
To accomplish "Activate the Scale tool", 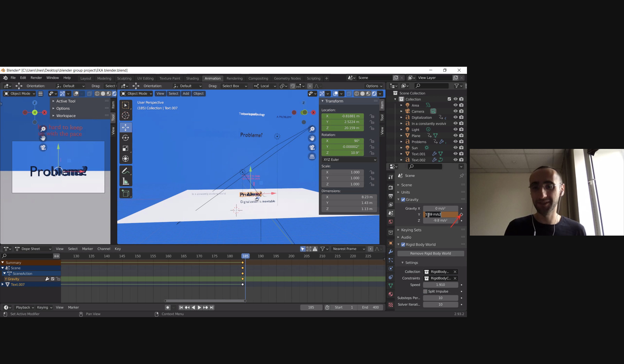I will pos(126,148).
